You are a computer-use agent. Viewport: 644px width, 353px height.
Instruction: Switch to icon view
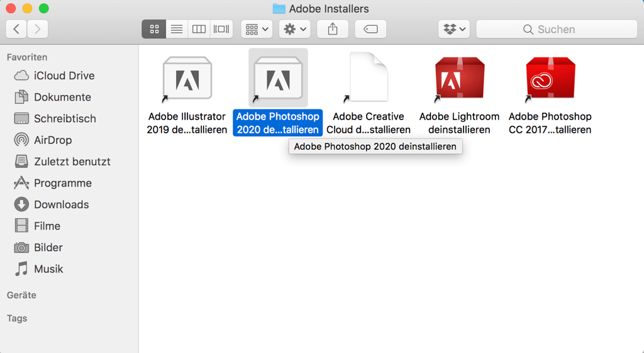[154, 29]
